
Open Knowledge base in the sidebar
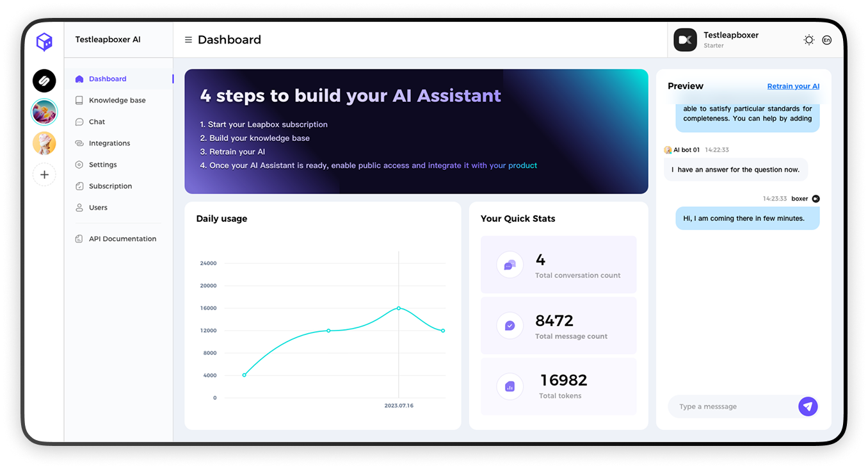pyautogui.click(x=117, y=101)
